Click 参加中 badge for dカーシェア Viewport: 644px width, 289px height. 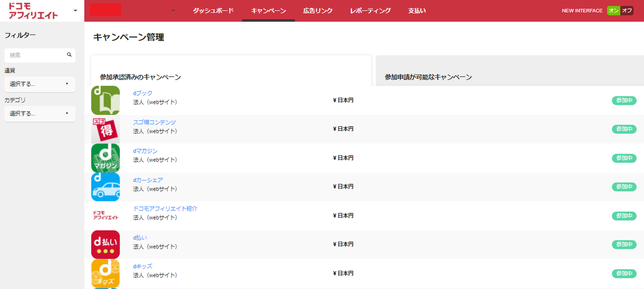(x=624, y=187)
